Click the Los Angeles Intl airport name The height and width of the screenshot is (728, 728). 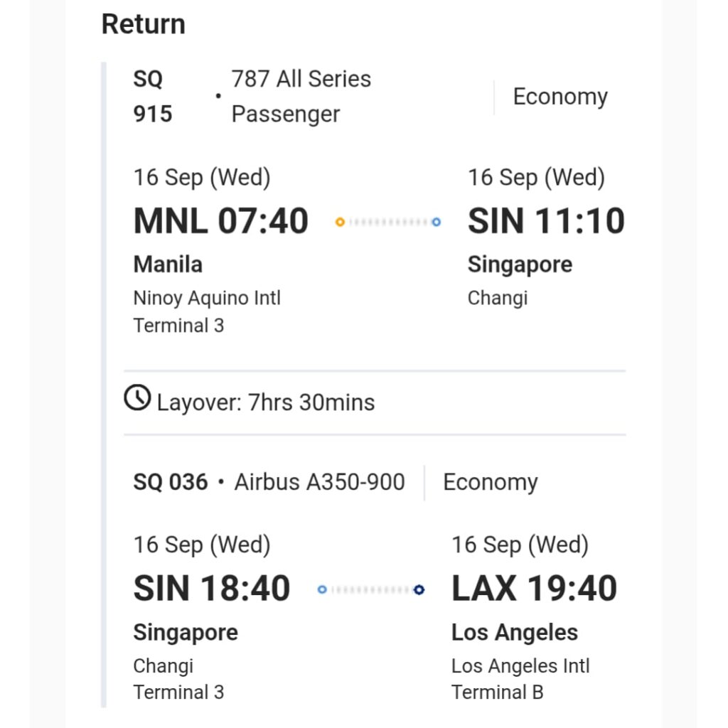click(x=520, y=666)
